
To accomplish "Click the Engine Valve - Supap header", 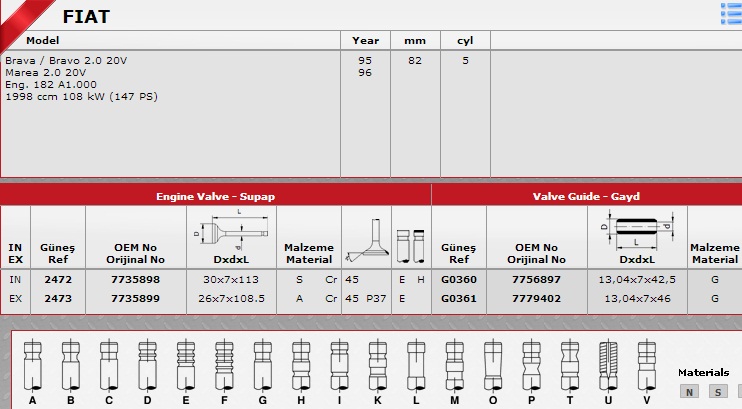I will tap(215, 196).
